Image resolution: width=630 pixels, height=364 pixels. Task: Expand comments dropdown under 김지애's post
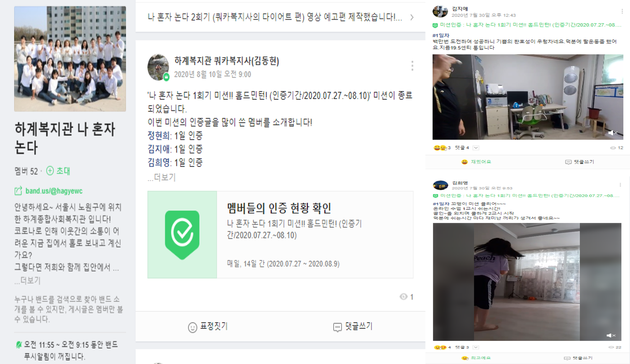tap(476, 148)
